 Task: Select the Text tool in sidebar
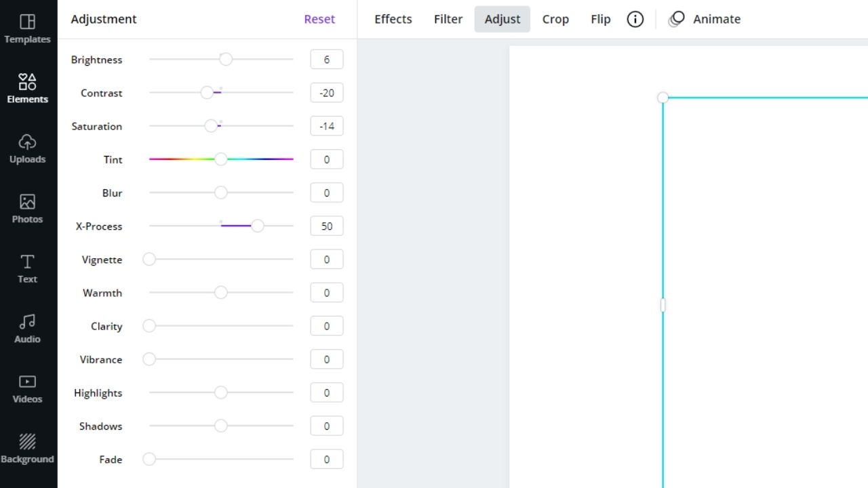coord(27,268)
